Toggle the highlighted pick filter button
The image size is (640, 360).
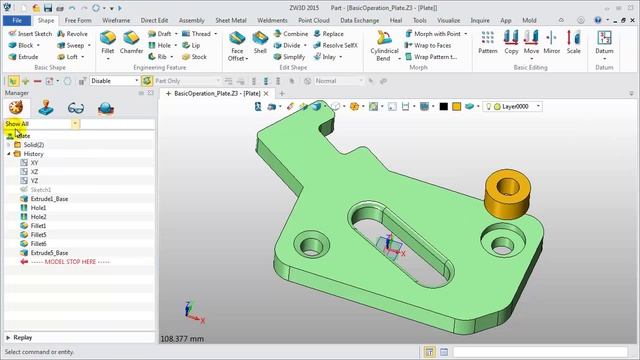point(13,81)
